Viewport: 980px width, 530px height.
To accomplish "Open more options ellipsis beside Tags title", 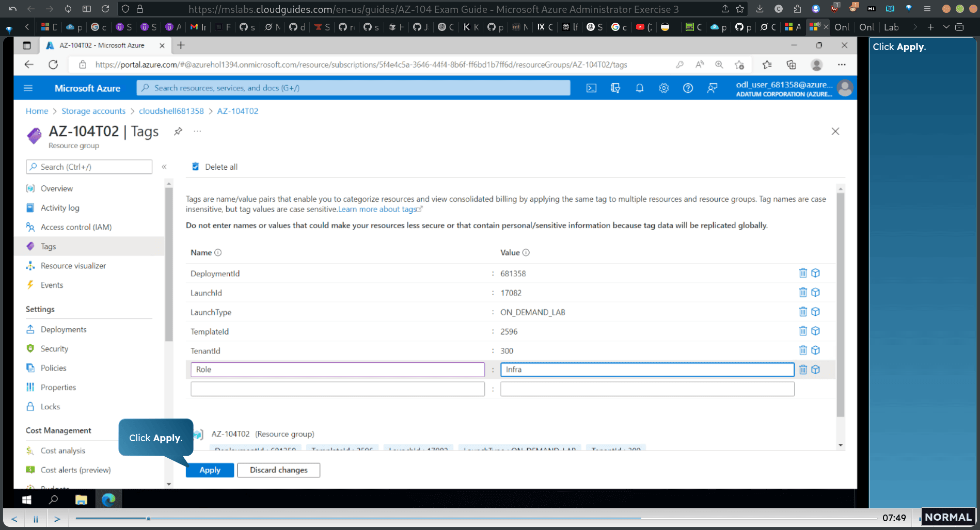I will coord(197,131).
